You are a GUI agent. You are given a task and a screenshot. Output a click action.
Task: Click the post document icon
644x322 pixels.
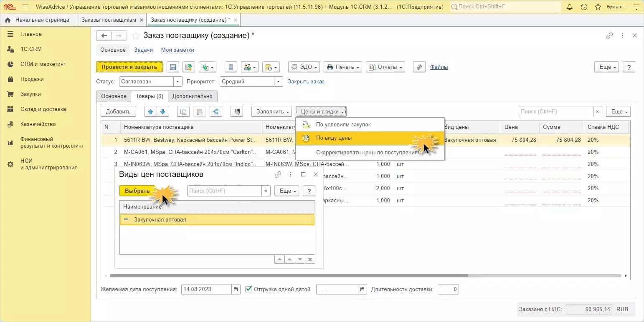click(x=189, y=67)
